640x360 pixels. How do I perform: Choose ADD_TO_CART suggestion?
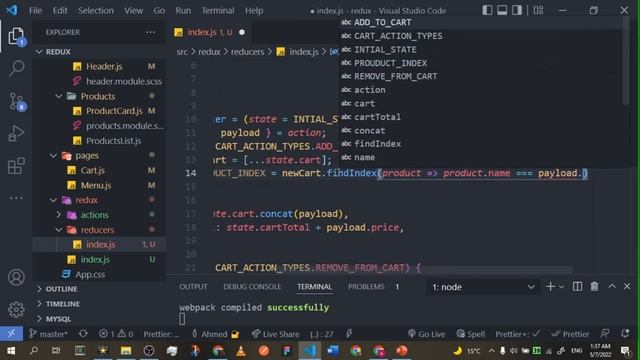coord(481,22)
